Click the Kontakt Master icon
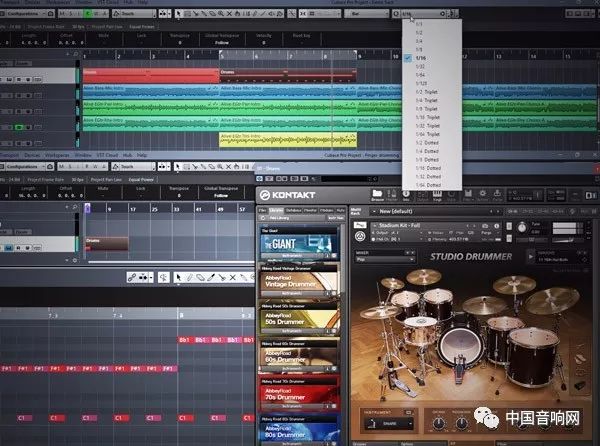 (x=392, y=195)
